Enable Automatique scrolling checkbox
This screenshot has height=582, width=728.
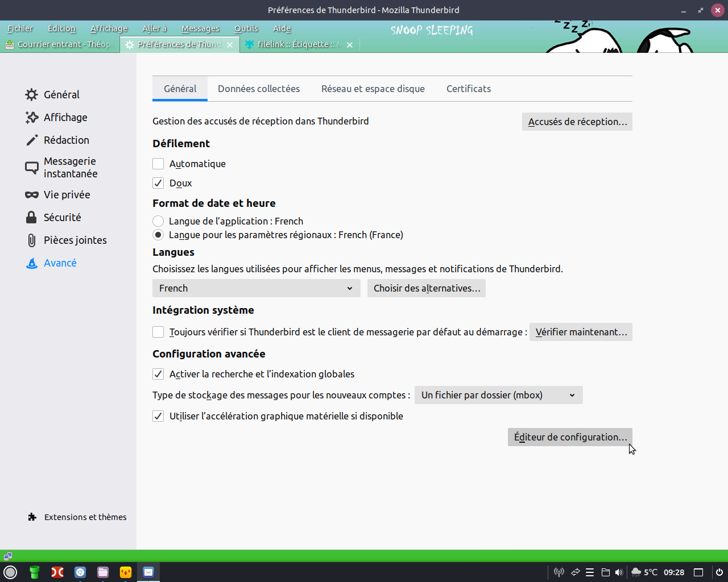pos(158,164)
